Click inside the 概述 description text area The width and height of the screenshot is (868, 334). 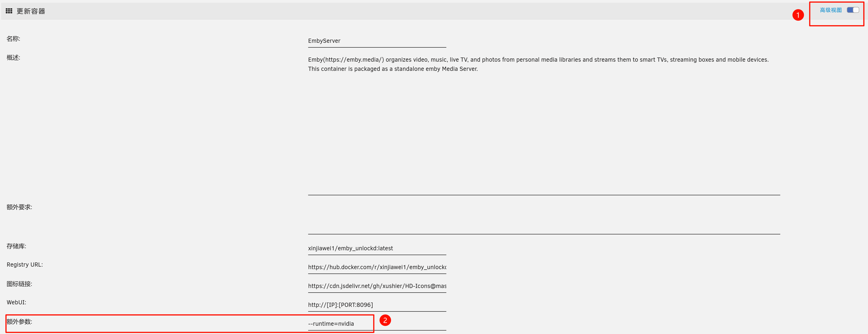coord(544,125)
